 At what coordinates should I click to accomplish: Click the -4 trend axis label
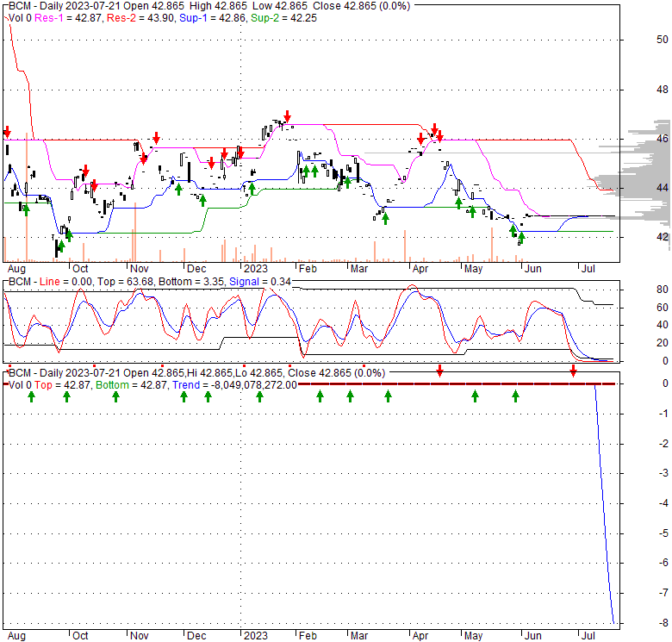click(x=663, y=503)
